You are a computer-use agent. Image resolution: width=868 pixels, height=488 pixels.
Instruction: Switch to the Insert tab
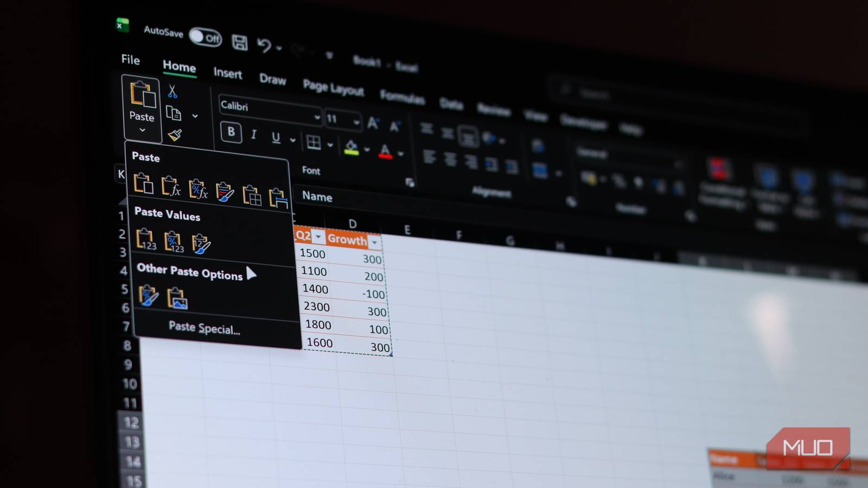coord(227,73)
